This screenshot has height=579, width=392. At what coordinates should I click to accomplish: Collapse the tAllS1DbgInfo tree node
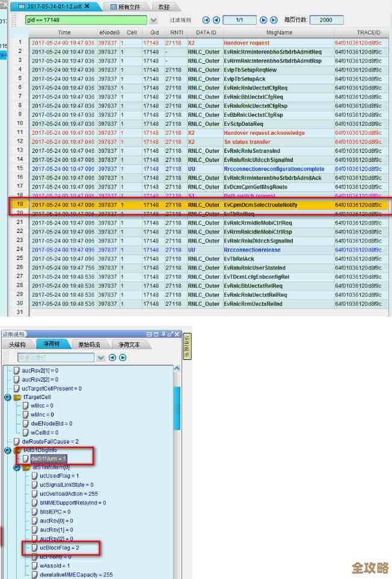[x=8, y=450]
